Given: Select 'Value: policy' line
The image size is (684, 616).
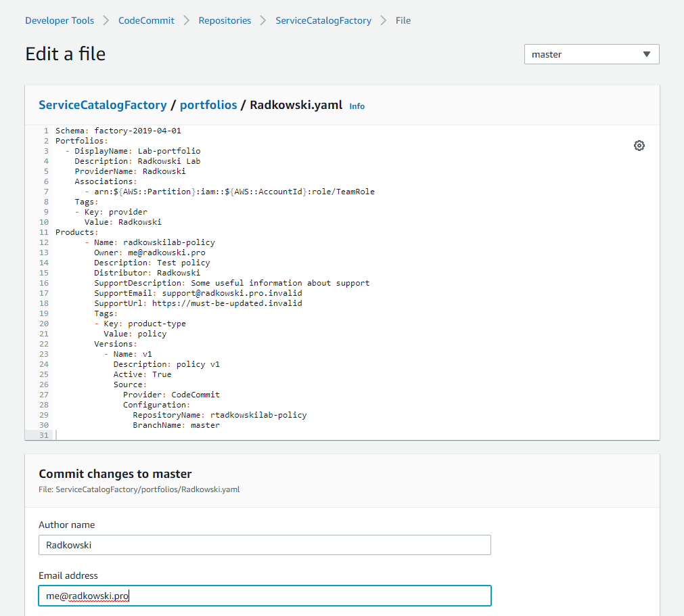Looking at the screenshot, I should [135, 334].
